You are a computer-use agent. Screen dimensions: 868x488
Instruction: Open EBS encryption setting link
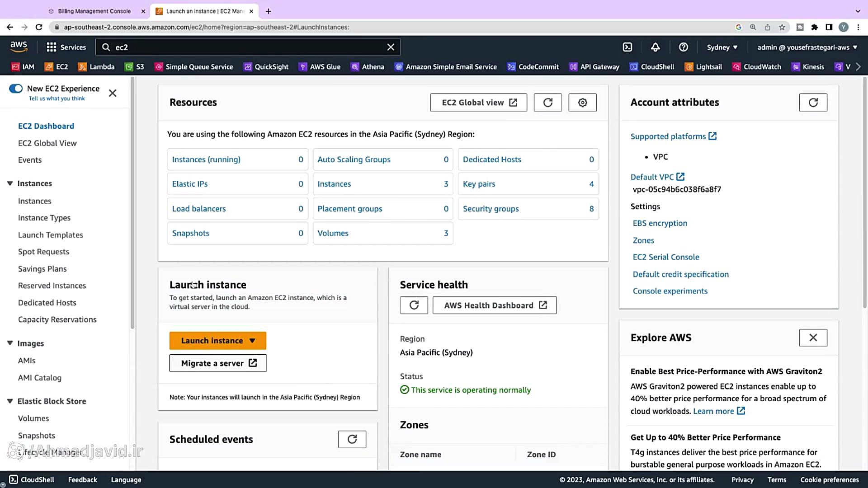pos(660,223)
